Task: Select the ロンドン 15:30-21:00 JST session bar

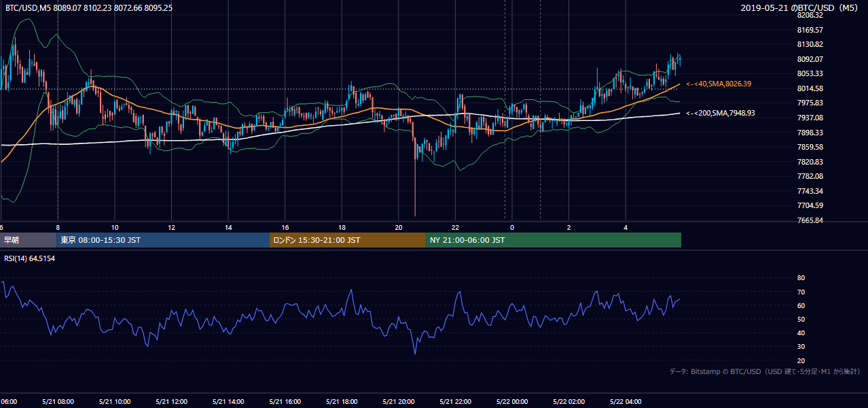Action: click(348, 240)
